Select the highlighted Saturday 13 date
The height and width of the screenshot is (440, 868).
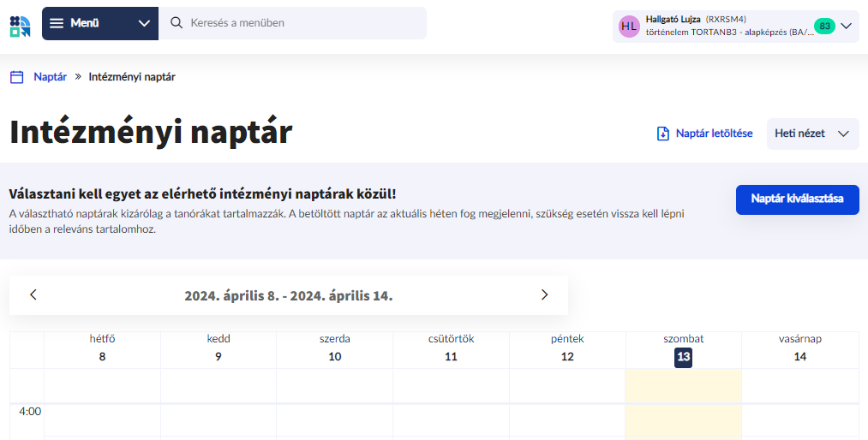pos(683,357)
